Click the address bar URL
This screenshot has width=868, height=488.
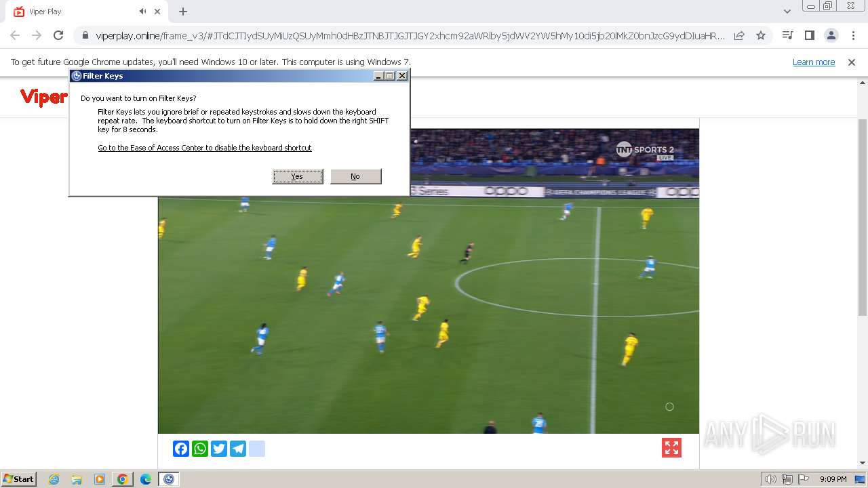(410, 35)
